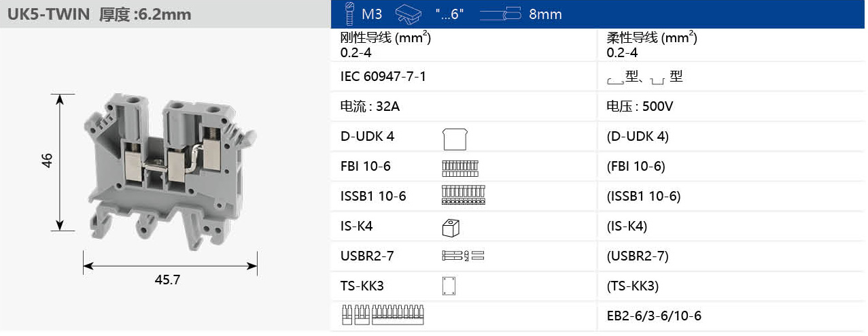Click the TS-KK3 partition plate icon
The height and width of the screenshot is (336, 868).
[449, 286]
